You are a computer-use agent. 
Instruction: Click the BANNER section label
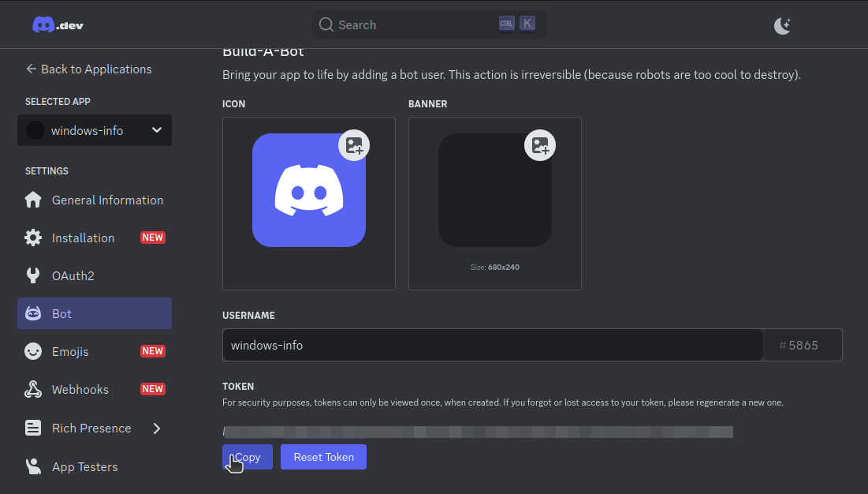(428, 104)
